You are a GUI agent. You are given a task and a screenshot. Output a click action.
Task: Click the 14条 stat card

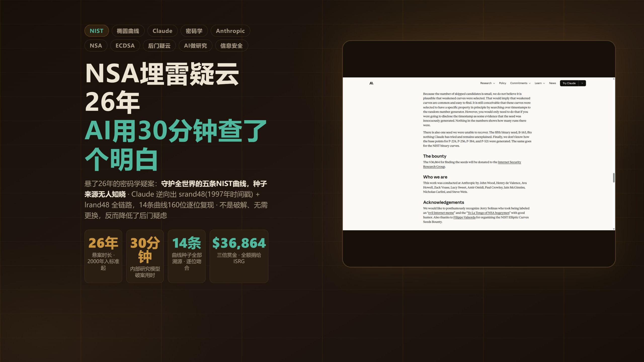(x=187, y=256)
